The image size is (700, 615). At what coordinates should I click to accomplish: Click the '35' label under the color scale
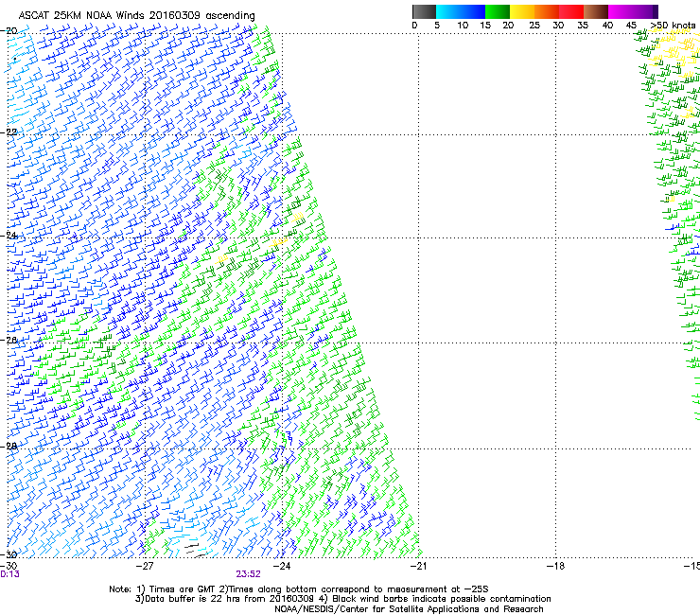[x=583, y=26]
